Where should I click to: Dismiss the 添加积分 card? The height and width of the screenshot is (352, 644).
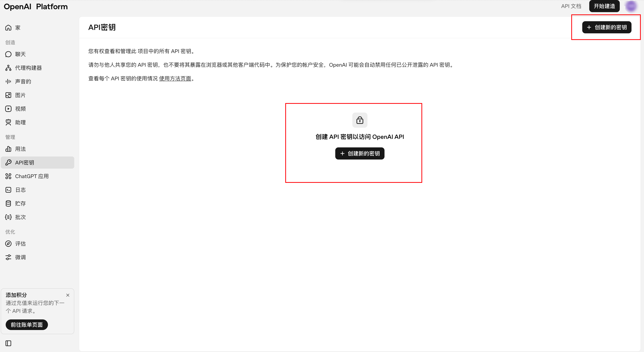[68, 295]
